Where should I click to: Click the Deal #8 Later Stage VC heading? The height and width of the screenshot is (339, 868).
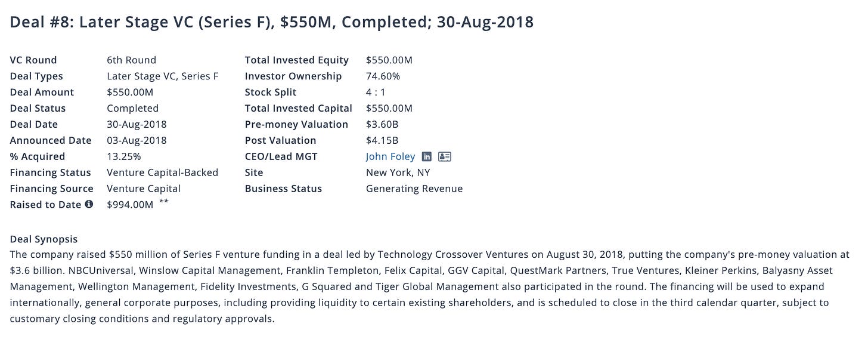[272, 23]
